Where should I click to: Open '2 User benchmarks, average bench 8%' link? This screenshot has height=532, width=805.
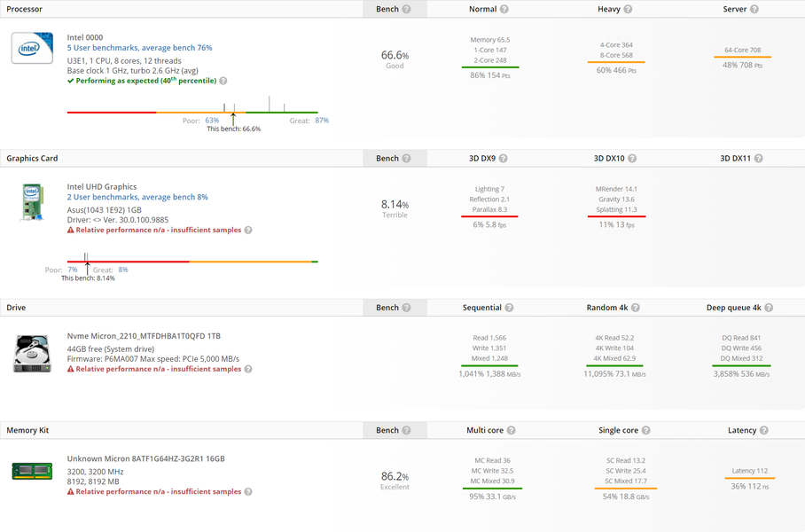click(x=137, y=198)
